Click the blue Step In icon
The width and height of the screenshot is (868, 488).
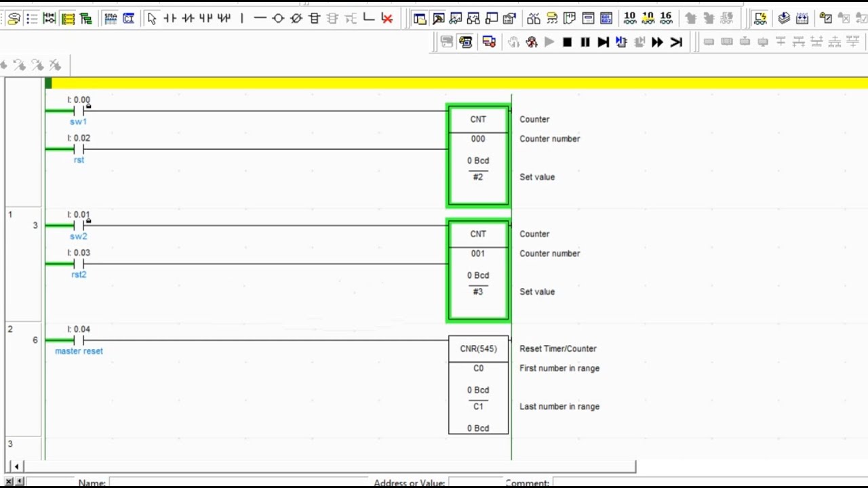[x=621, y=42]
